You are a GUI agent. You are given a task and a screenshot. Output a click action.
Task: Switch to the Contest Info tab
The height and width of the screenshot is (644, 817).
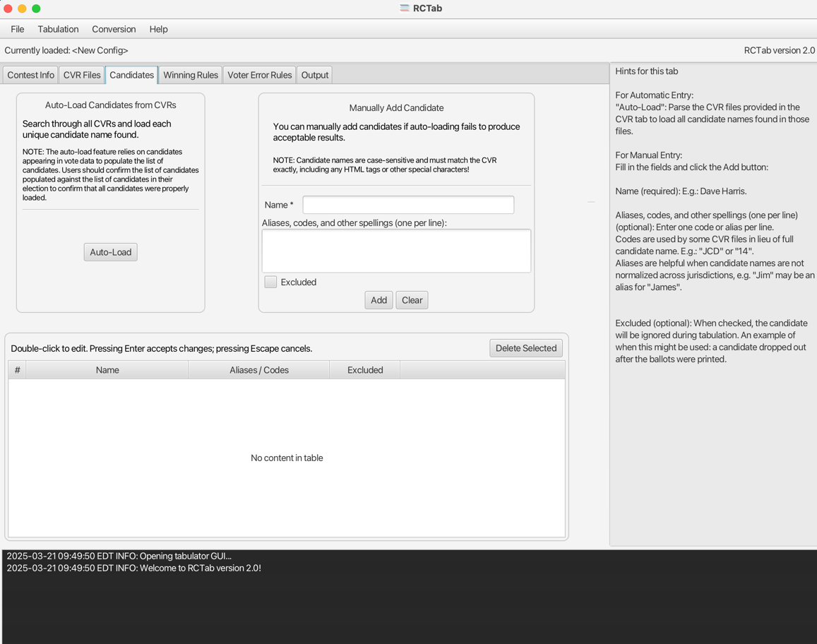tap(30, 75)
